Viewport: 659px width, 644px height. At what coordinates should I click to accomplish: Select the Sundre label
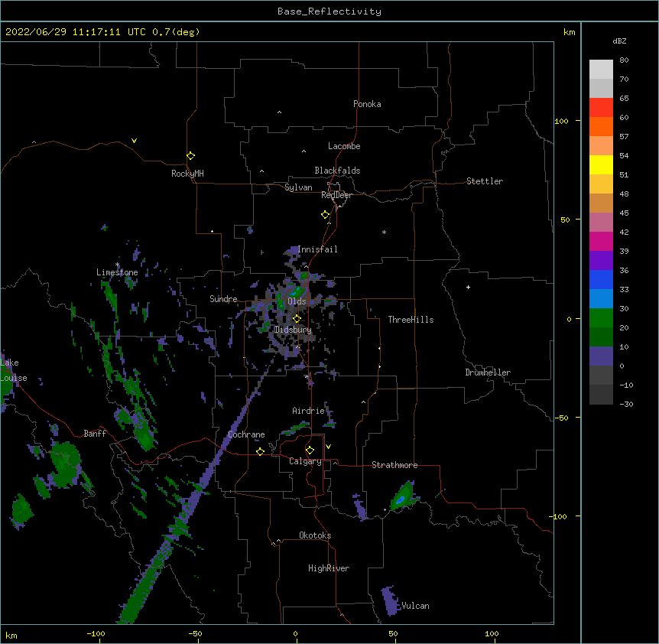pyautogui.click(x=223, y=299)
